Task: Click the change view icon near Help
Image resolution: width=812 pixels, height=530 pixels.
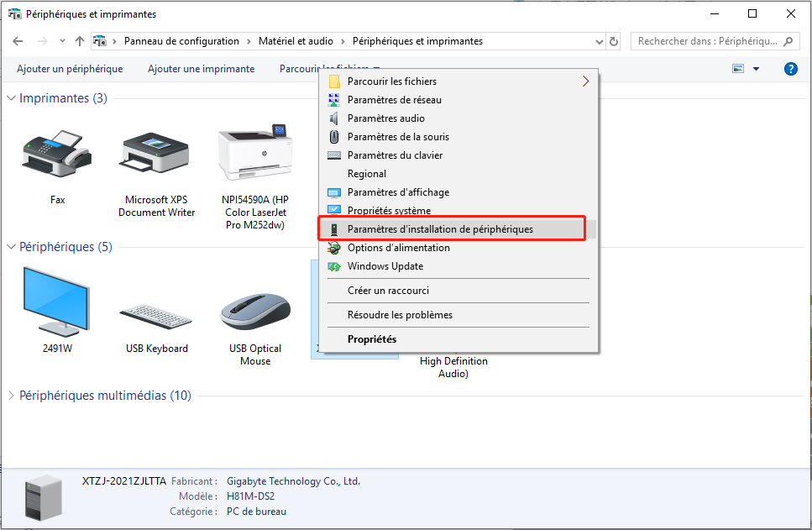Action: tap(737, 69)
